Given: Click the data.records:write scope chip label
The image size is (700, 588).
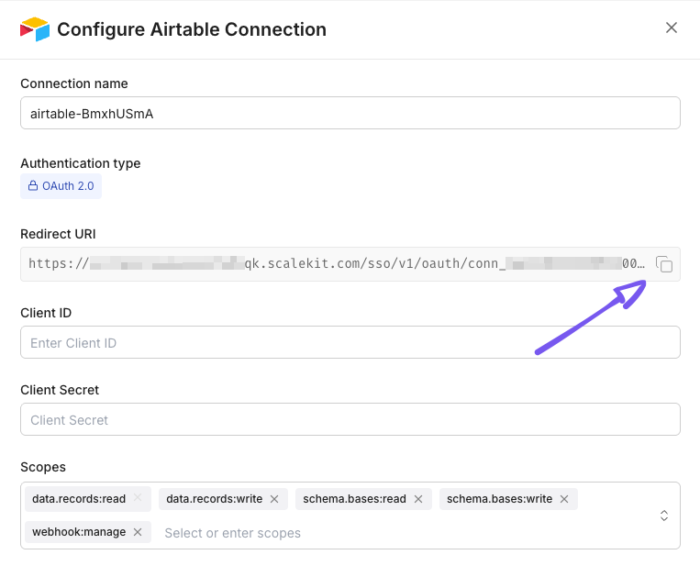Looking at the screenshot, I should pos(215,499).
